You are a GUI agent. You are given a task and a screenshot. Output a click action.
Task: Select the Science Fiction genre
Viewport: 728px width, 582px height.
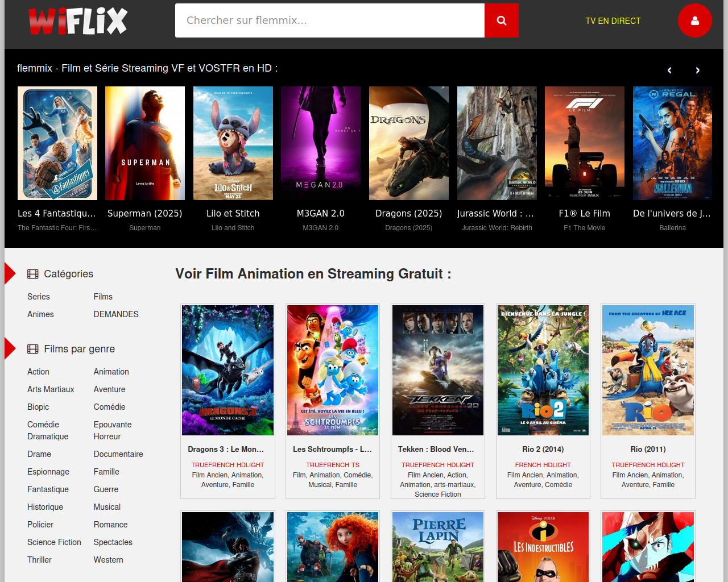point(54,542)
